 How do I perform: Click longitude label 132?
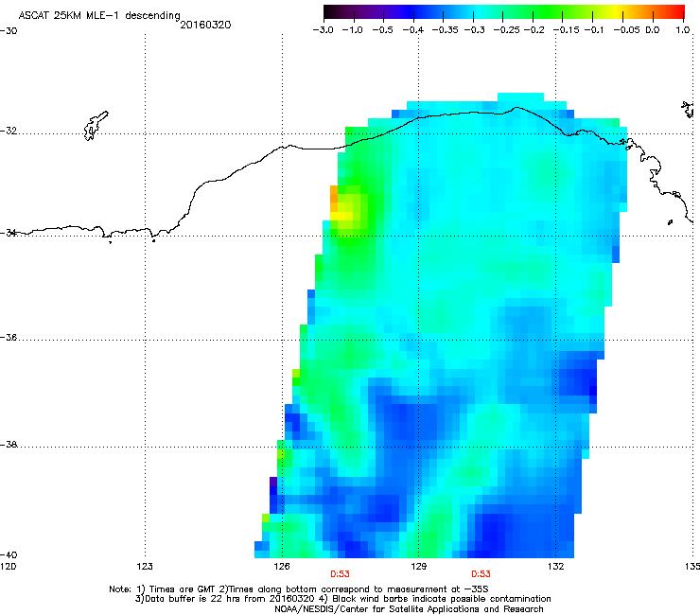click(x=555, y=567)
